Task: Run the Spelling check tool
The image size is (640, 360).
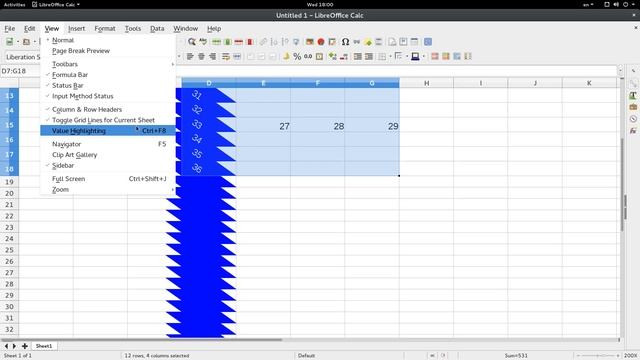Action: tap(203, 42)
